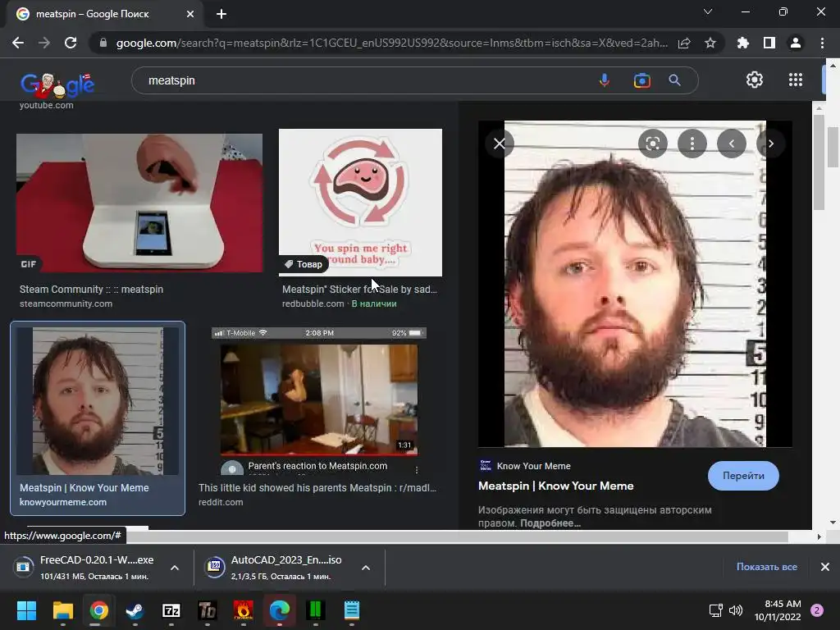Viewport: 840px width, 630px height.
Task: Go back with the browser back arrow
Action: (18, 43)
